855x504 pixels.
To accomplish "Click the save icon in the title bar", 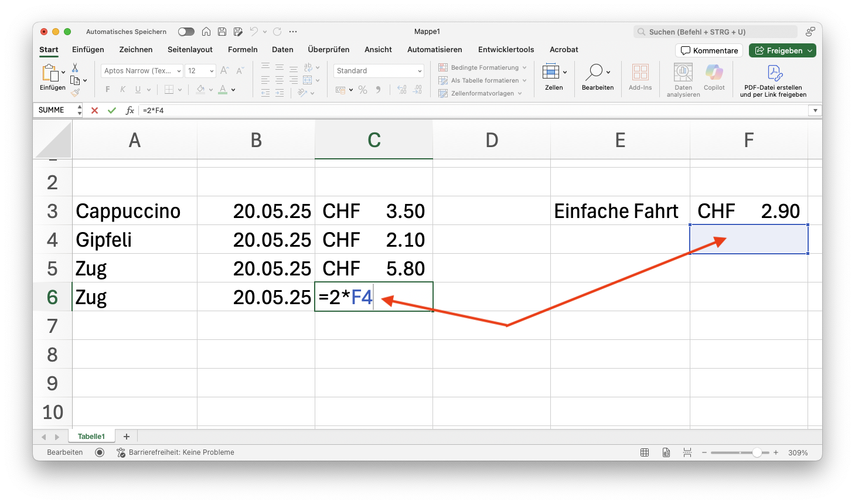I will [222, 32].
